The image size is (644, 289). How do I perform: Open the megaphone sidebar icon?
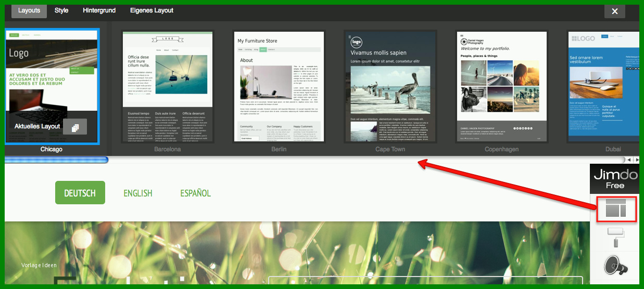[616, 265]
